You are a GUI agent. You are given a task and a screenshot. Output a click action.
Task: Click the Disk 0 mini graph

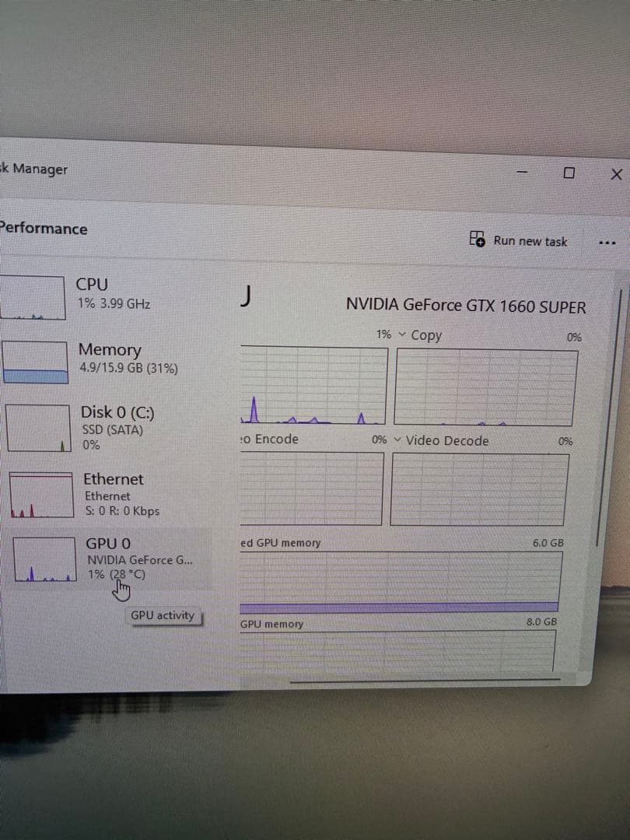[38, 428]
